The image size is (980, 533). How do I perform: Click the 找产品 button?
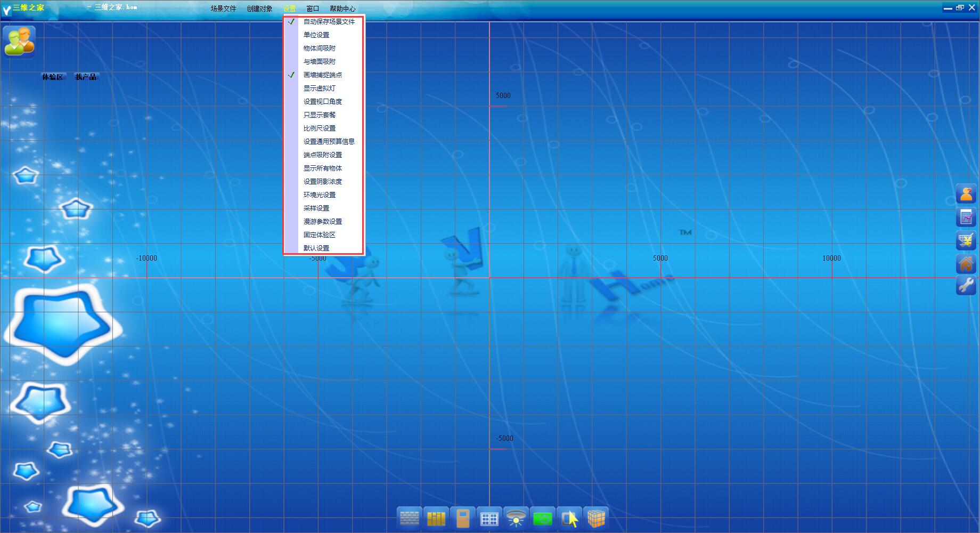pyautogui.click(x=86, y=77)
